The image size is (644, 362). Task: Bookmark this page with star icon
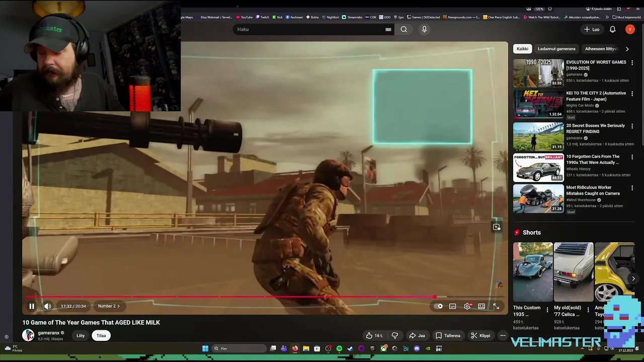coord(550,9)
